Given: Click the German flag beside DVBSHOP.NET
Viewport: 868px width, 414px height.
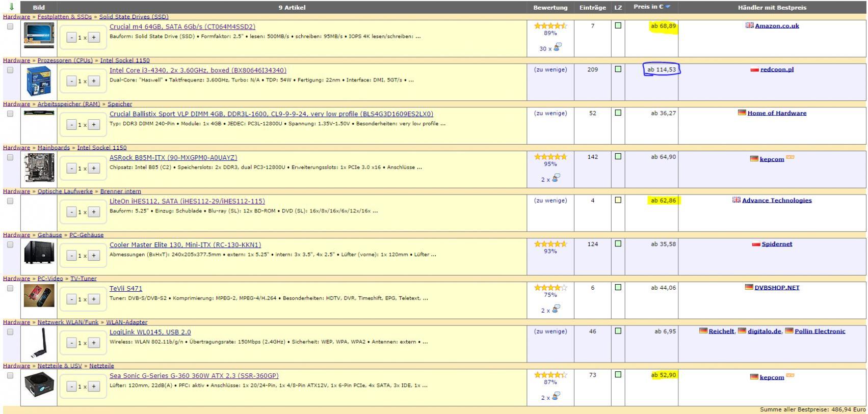Looking at the screenshot, I should tap(749, 287).
